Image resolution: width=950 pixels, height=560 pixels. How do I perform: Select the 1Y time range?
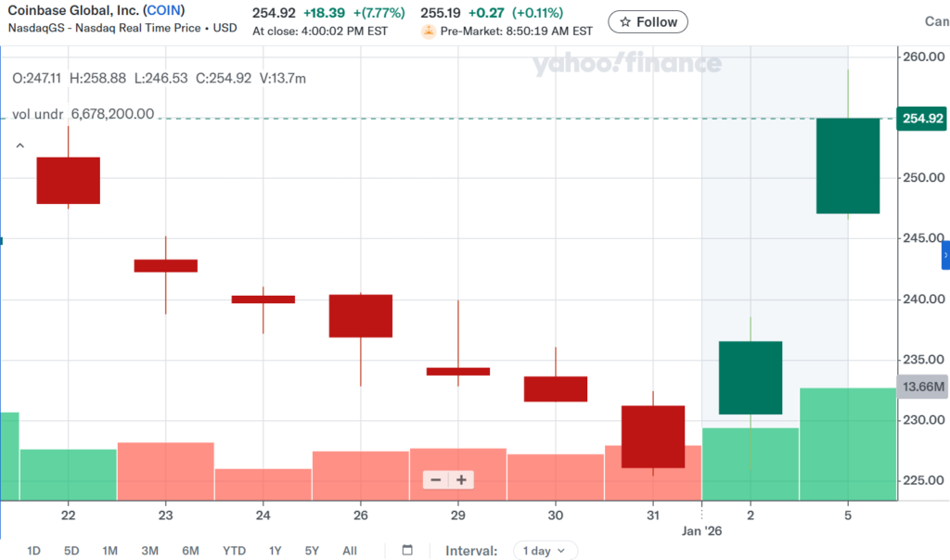tap(275, 550)
